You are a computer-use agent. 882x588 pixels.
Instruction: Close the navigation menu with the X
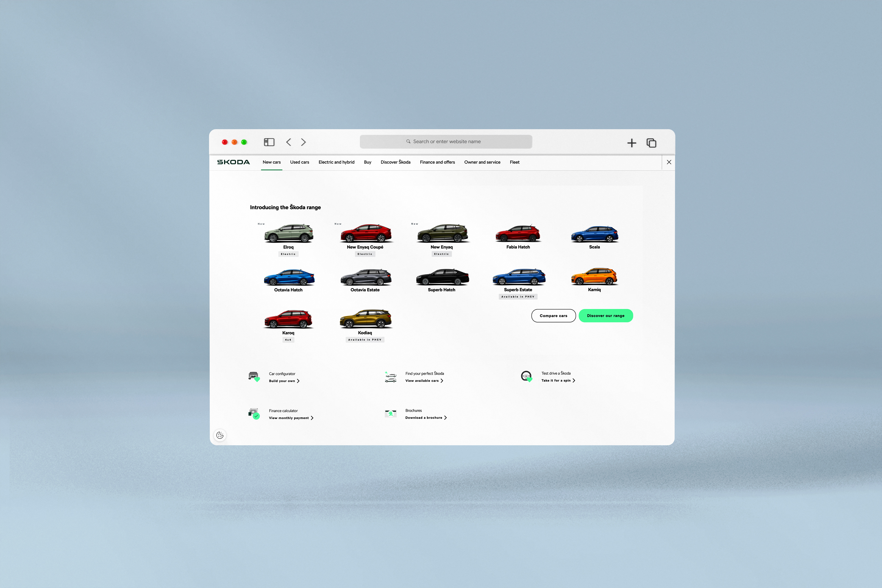[669, 162]
